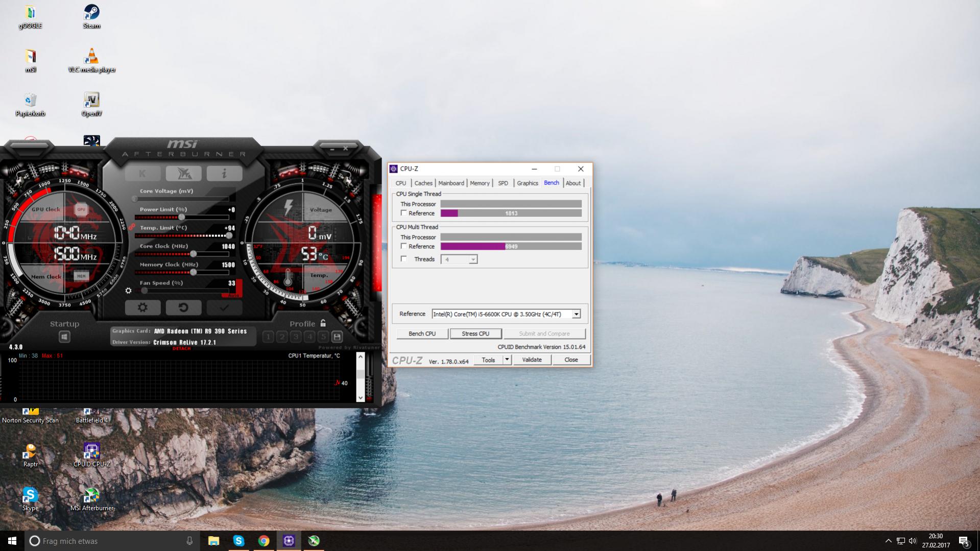Select Afterburner profile slot 5
Image resolution: width=980 pixels, height=551 pixels.
pyautogui.click(x=323, y=337)
